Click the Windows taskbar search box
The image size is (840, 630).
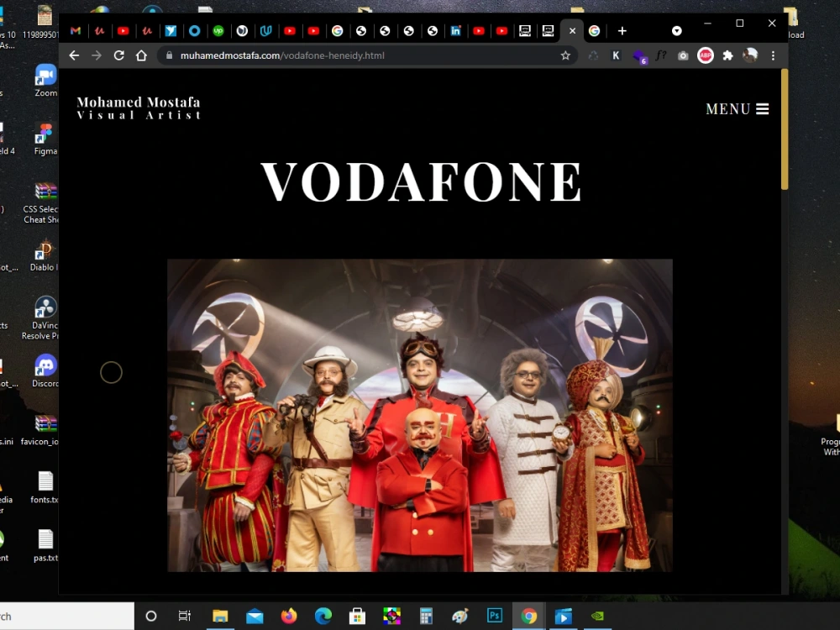pos(66,616)
